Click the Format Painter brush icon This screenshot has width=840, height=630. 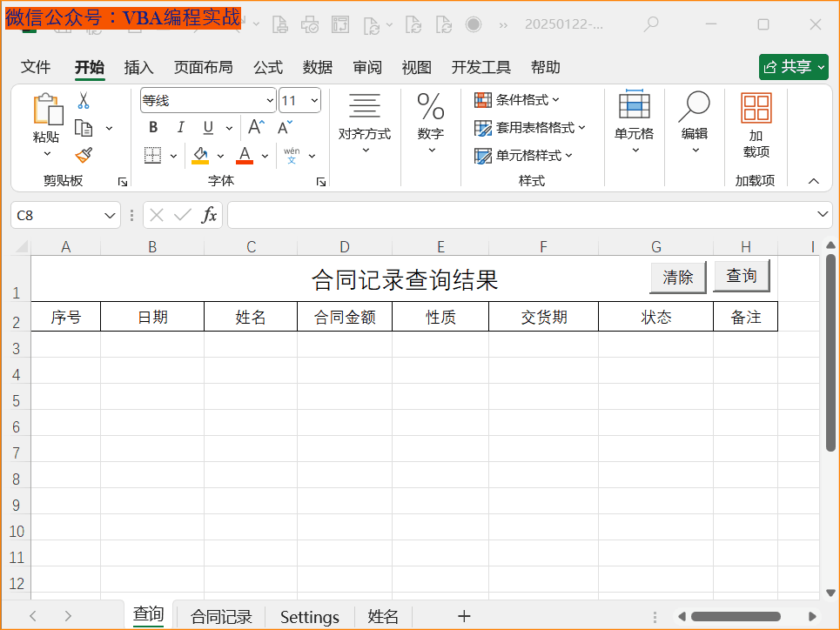pyautogui.click(x=84, y=155)
